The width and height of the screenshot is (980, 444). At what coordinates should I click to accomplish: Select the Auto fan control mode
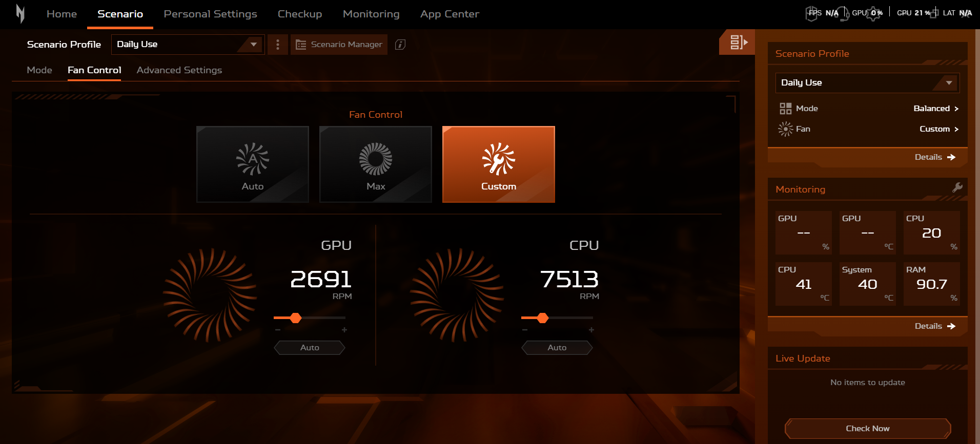[x=253, y=164]
